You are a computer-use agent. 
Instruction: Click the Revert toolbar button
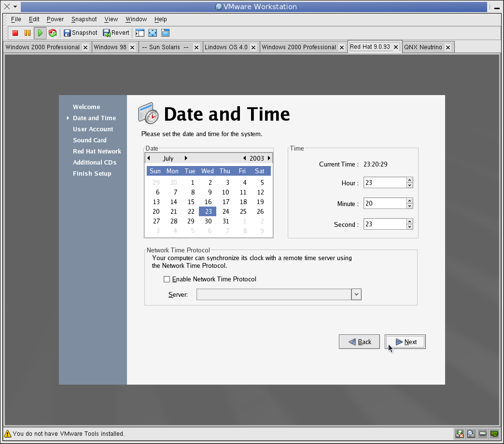[116, 33]
